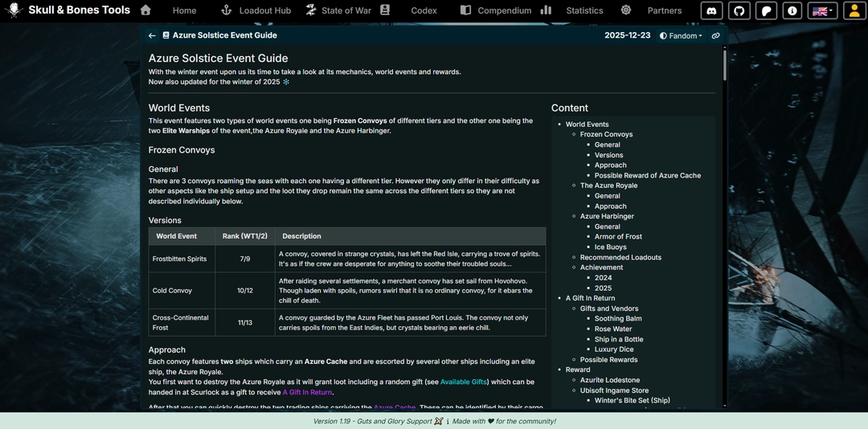
Task: Open the Loadout Hub menu
Action: pos(256,10)
